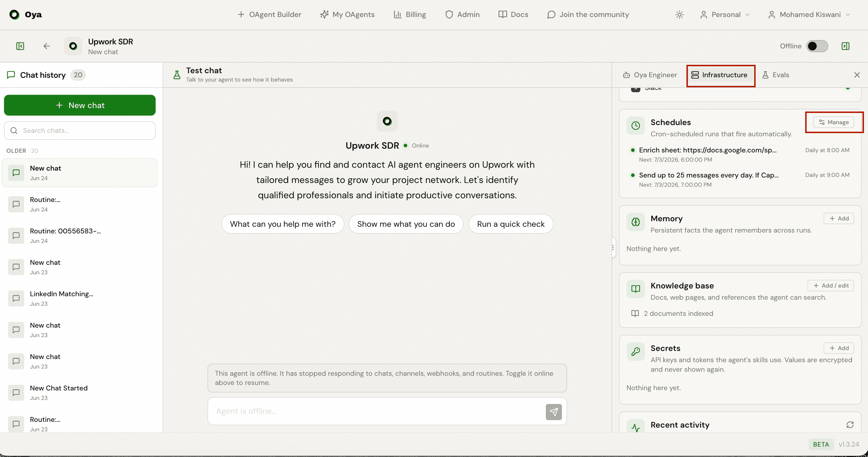
Task: Go to My OAgents
Action: [347, 14]
